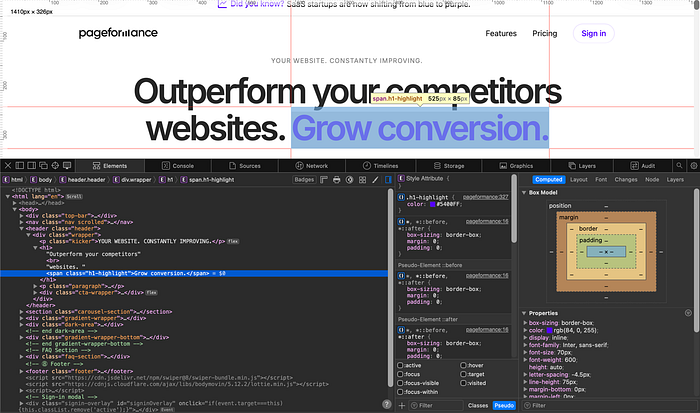Image resolution: width=700 pixels, height=413 pixels.
Task: Open pageformance:327 source link for .h1-highlight
Action: 485,197
